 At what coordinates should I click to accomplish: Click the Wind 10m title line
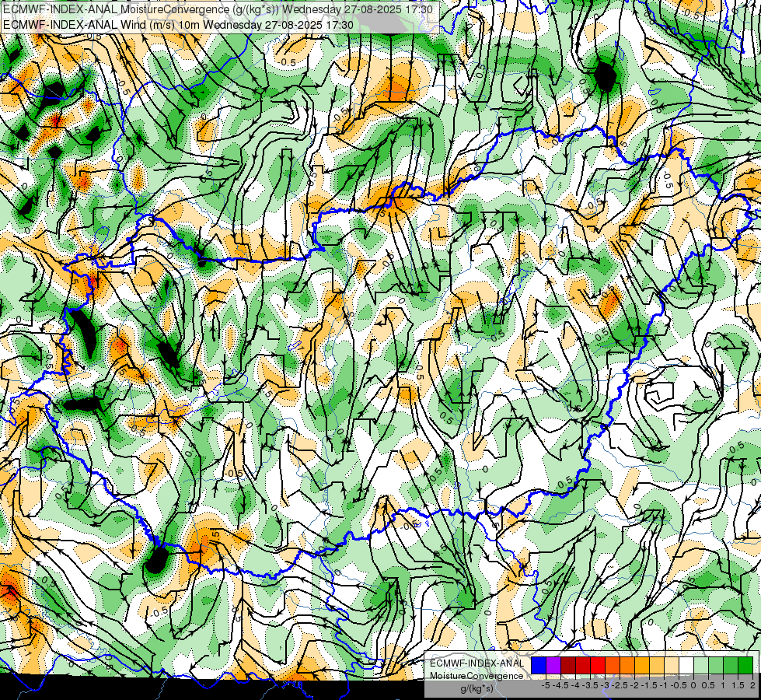click(178, 25)
